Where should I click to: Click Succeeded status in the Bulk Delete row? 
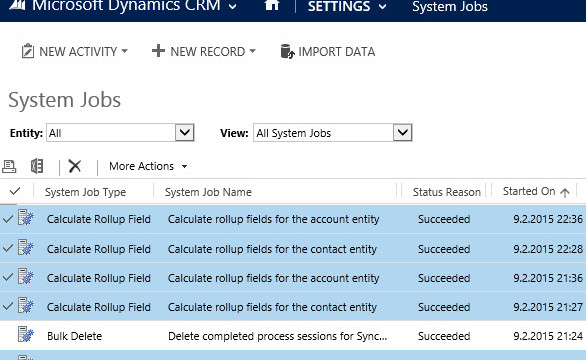tap(444, 336)
